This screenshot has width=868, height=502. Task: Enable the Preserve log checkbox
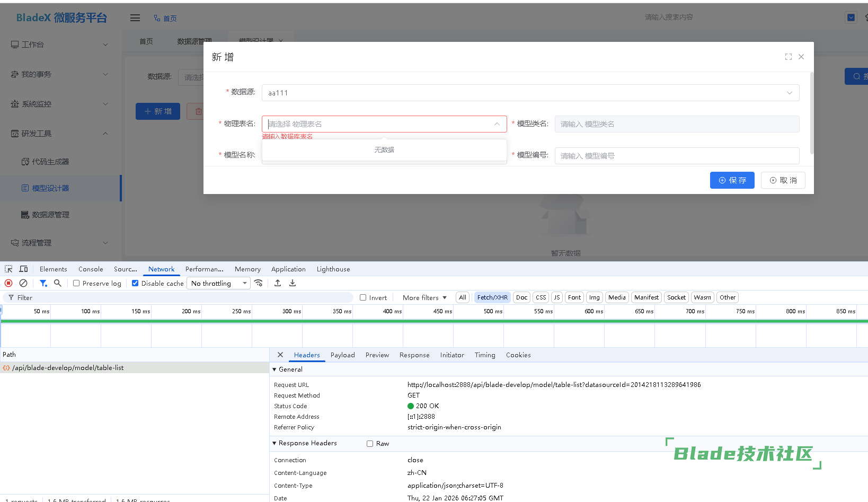point(77,283)
